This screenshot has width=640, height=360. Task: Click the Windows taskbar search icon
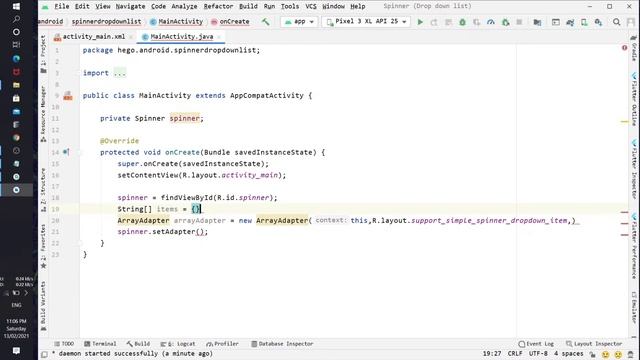pos(16,19)
